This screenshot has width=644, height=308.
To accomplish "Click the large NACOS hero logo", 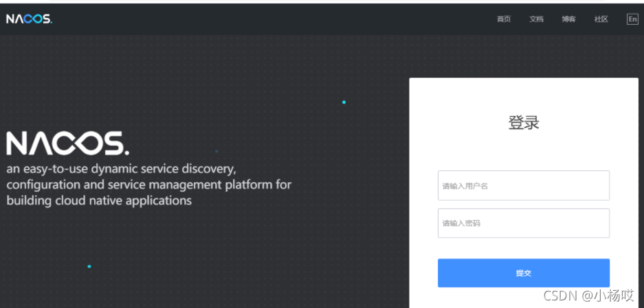I will [x=68, y=143].
